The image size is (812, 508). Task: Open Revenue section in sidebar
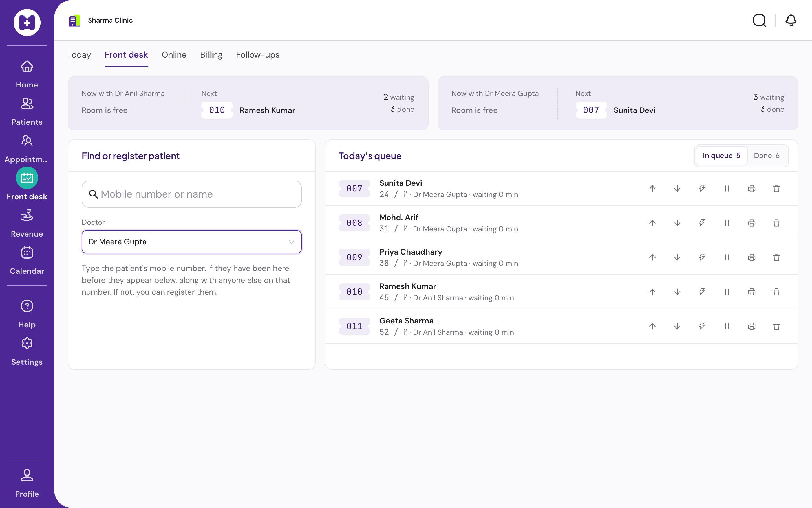[27, 223]
